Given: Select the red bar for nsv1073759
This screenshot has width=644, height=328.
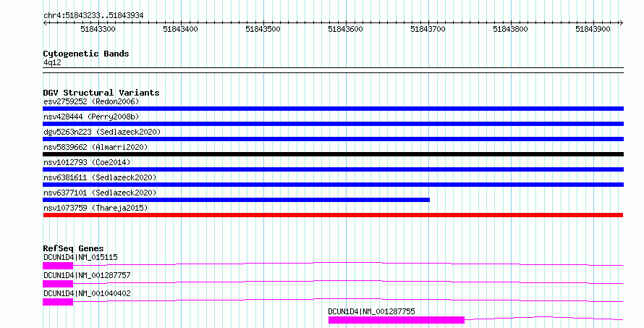Looking at the screenshot, I should pyautogui.click(x=333, y=215).
